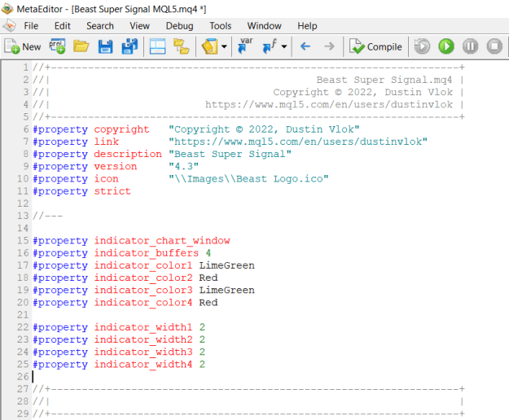Click "indicator_width4" on line 25

click(143, 364)
